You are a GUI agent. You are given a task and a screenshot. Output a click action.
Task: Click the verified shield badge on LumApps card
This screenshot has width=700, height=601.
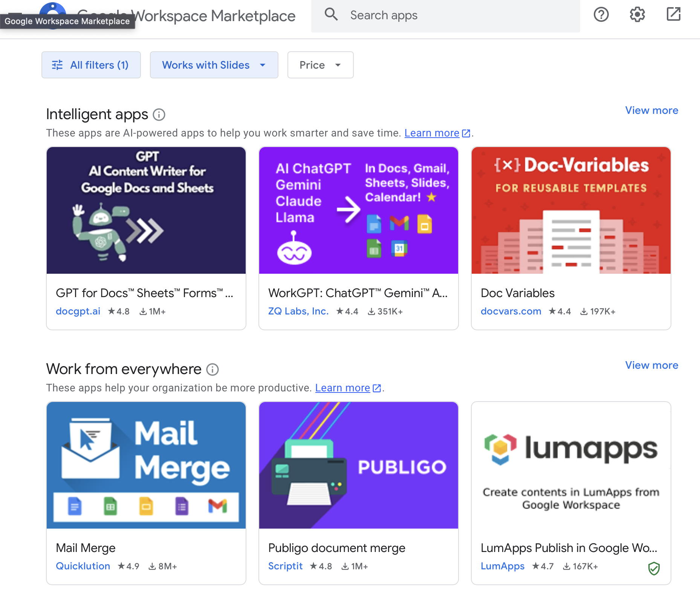654,568
